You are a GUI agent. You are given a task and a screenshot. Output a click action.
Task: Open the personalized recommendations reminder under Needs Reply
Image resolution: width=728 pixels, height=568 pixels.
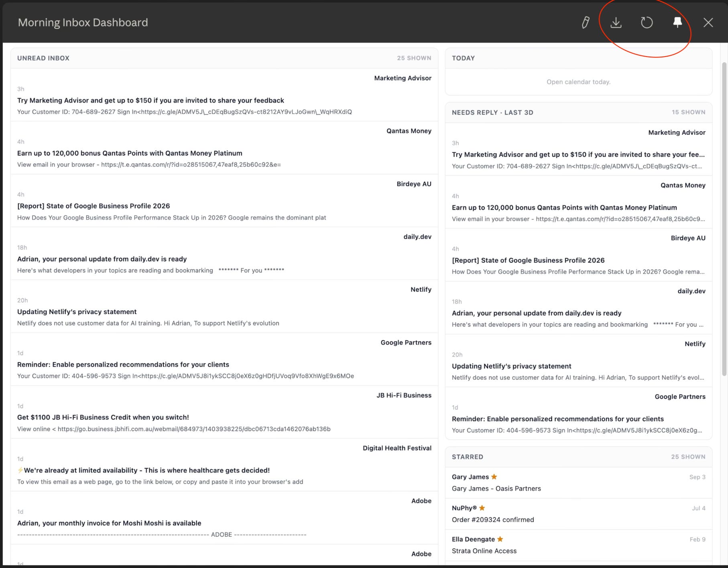click(558, 419)
